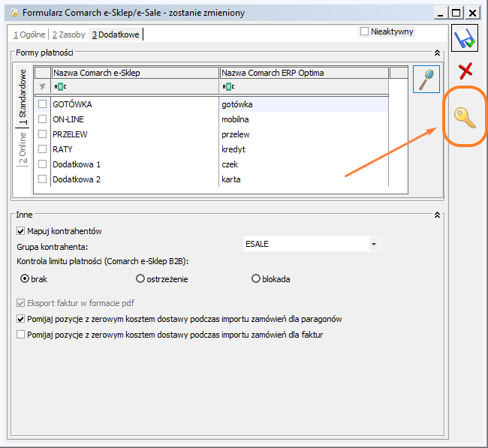
Task: Click the Nazwa Comarch e-Sklep column header
Action: coord(135,73)
